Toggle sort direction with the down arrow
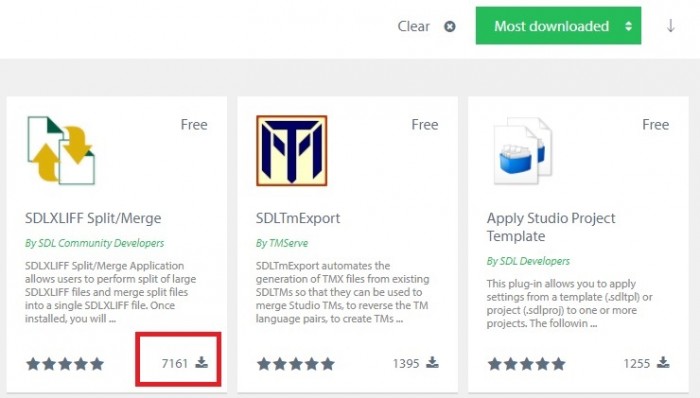 pos(671,26)
